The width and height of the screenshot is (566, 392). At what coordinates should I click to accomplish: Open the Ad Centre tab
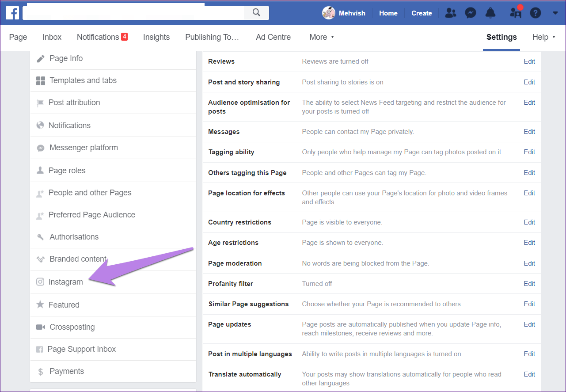click(x=274, y=37)
